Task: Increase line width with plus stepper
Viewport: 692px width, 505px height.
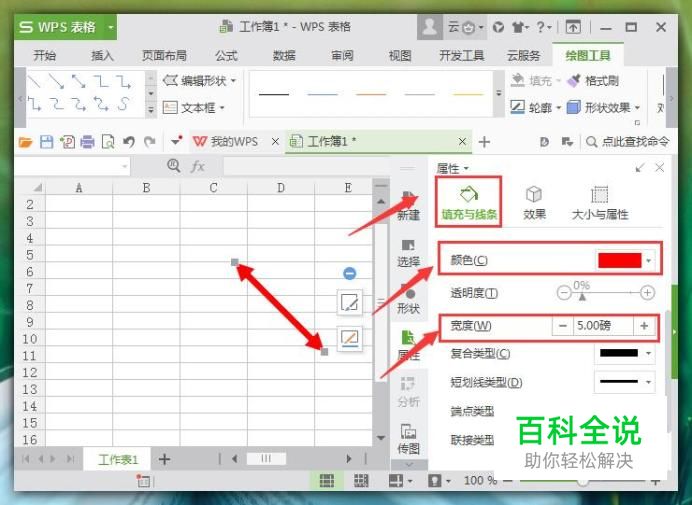Action: pyautogui.click(x=644, y=326)
